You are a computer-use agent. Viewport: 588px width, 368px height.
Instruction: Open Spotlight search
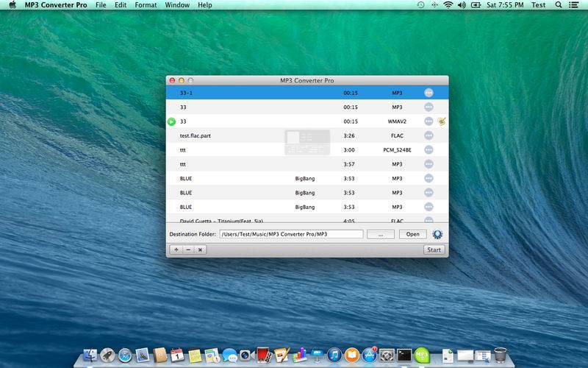point(559,5)
